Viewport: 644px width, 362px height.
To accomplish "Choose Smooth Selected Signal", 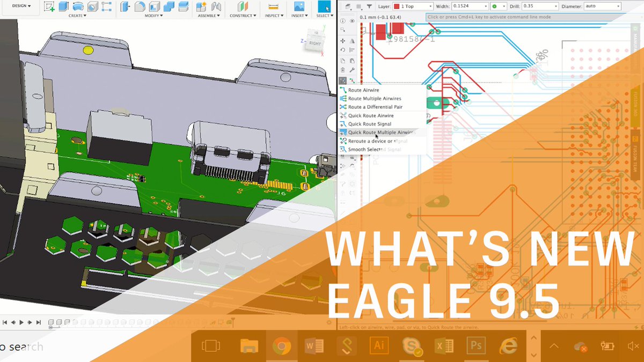I will pos(382,150).
